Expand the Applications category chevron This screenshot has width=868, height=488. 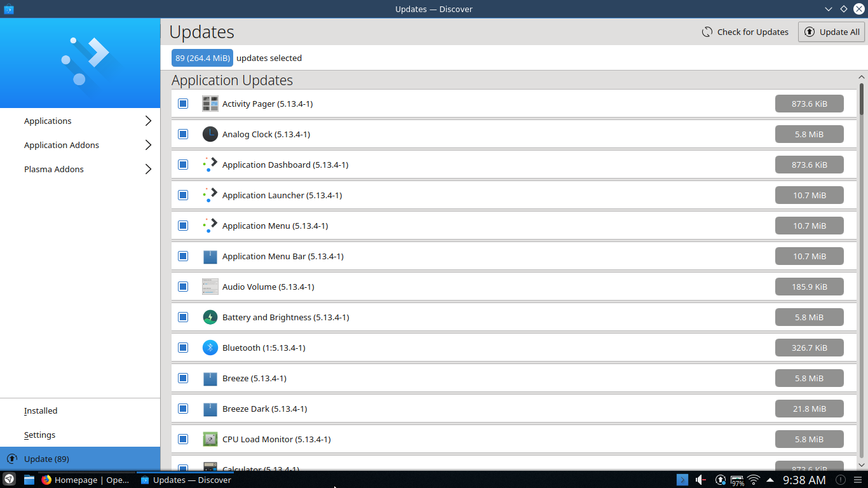point(149,121)
